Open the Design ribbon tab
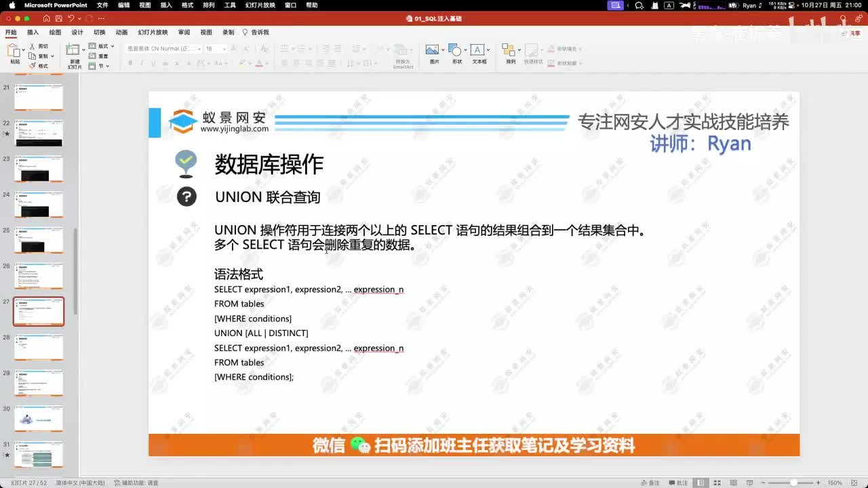 77,32
